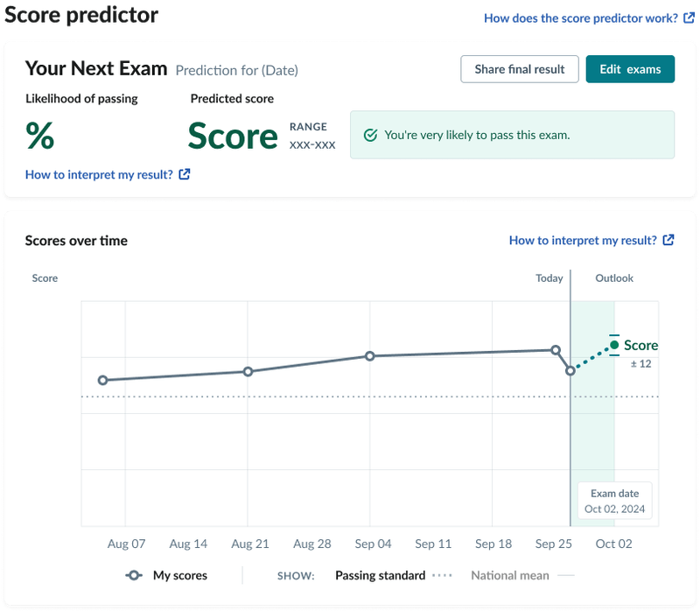The width and height of the screenshot is (700, 611).
Task: Click the external link icon after 'How to interpret my result?'
Action: click(x=183, y=174)
